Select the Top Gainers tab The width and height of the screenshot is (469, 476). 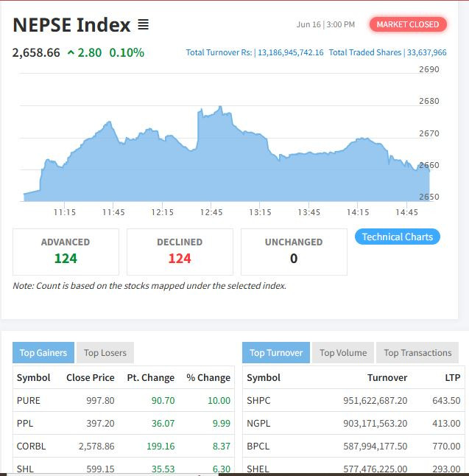[x=43, y=353]
